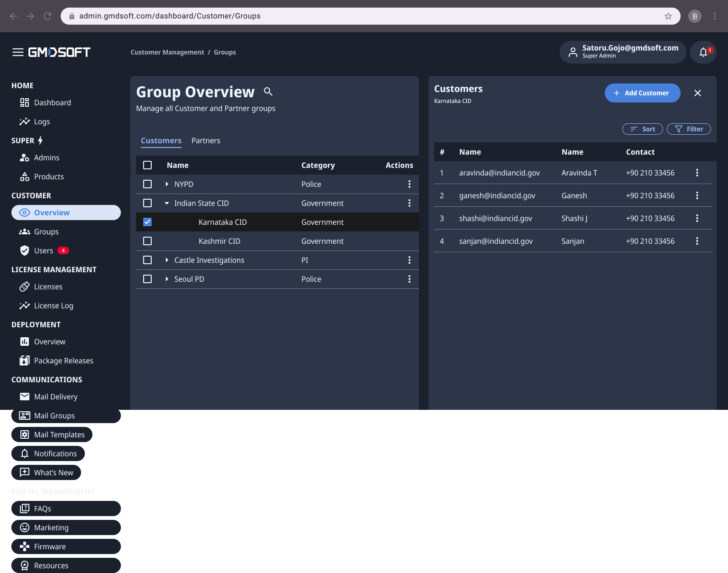Click the Filter button
Viewport: 728px width, 573px height.
pos(689,129)
